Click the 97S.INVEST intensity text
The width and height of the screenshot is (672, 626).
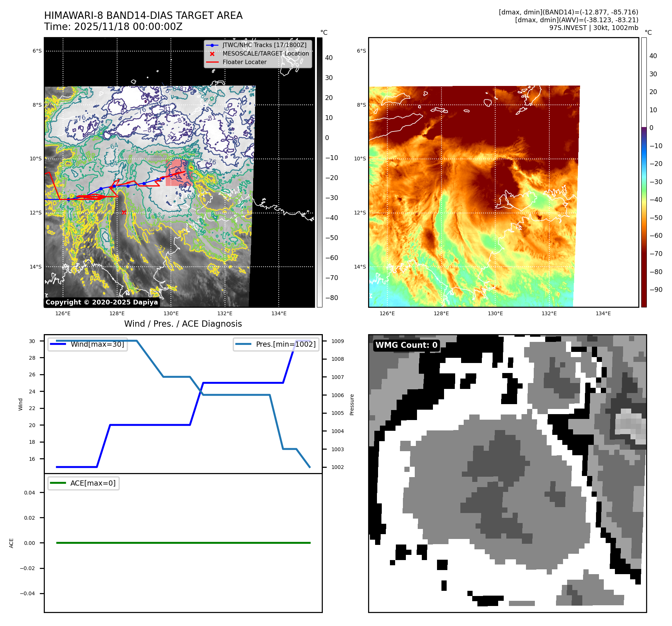point(593,28)
